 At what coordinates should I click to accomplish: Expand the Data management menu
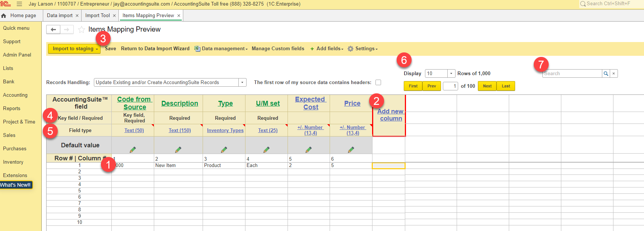pos(225,49)
